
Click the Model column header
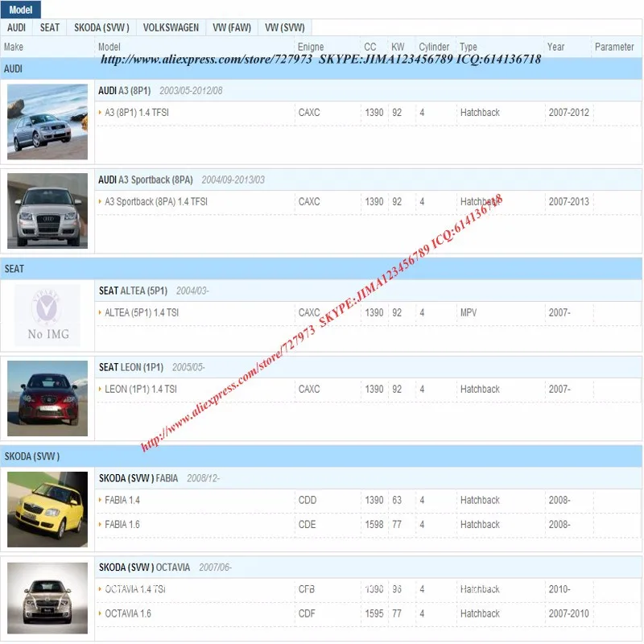coord(109,47)
